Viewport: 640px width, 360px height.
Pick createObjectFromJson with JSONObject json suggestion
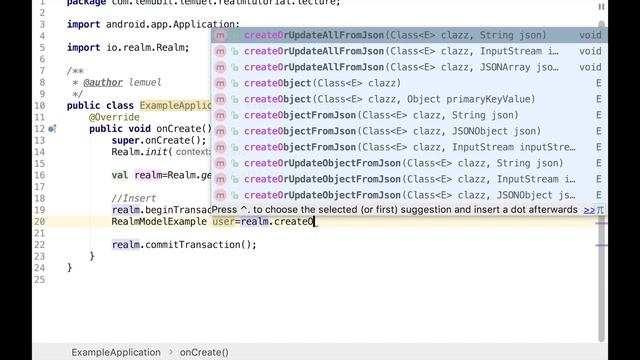(409, 131)
